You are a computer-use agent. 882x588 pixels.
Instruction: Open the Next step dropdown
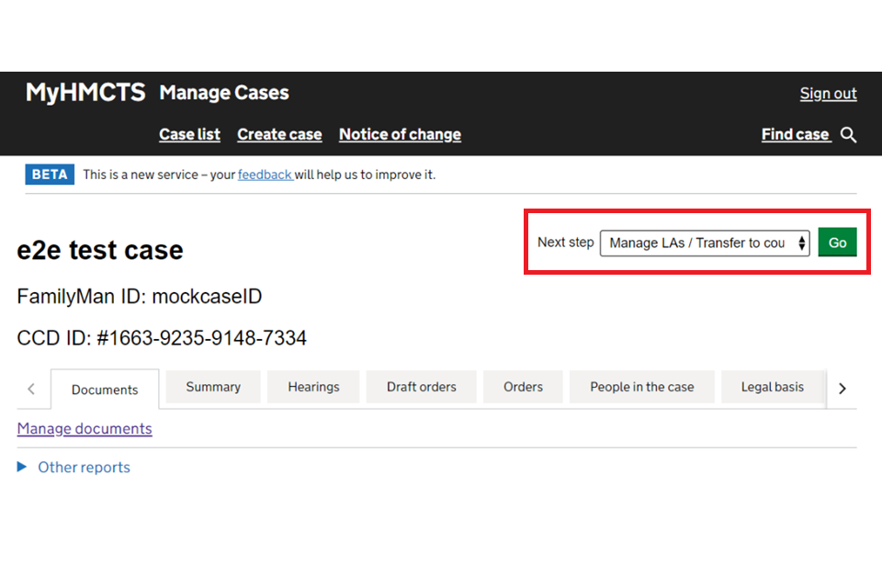point(705,243)
